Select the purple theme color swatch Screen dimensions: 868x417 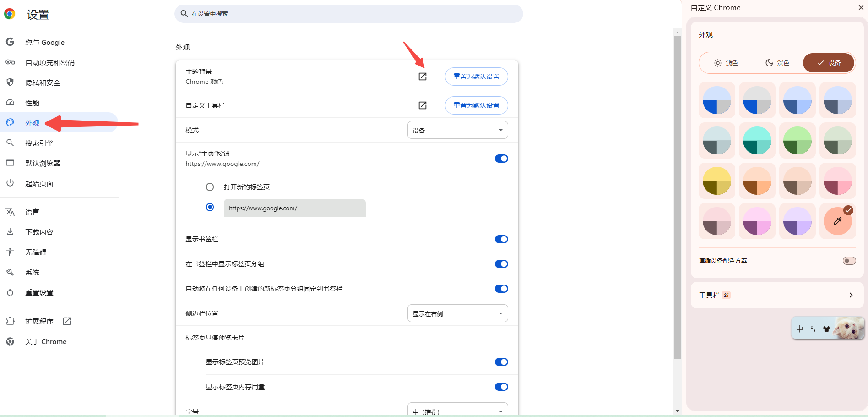[797, 221]
